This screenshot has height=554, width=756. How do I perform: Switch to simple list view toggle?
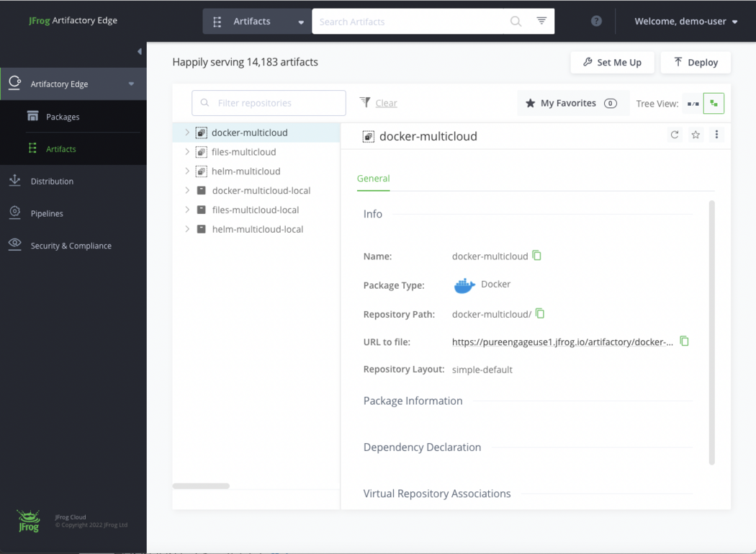click(693, 103)
